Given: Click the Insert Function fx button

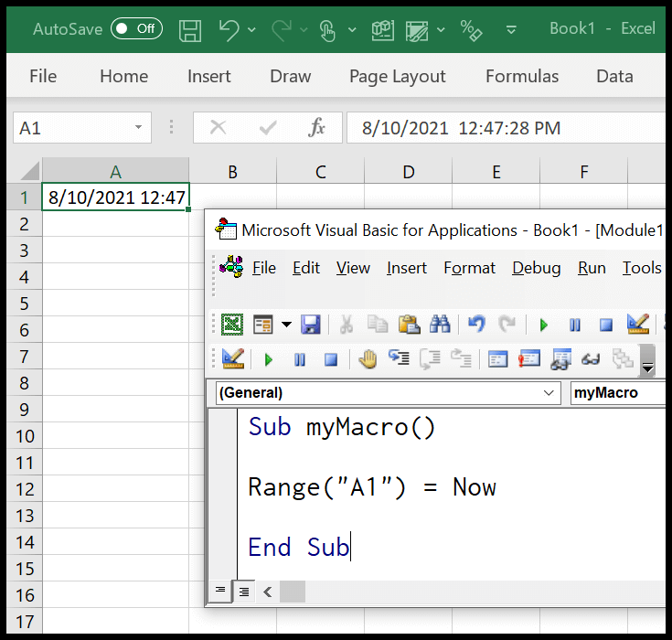Looking at the screenshot, I should click(x=316, y=127).
